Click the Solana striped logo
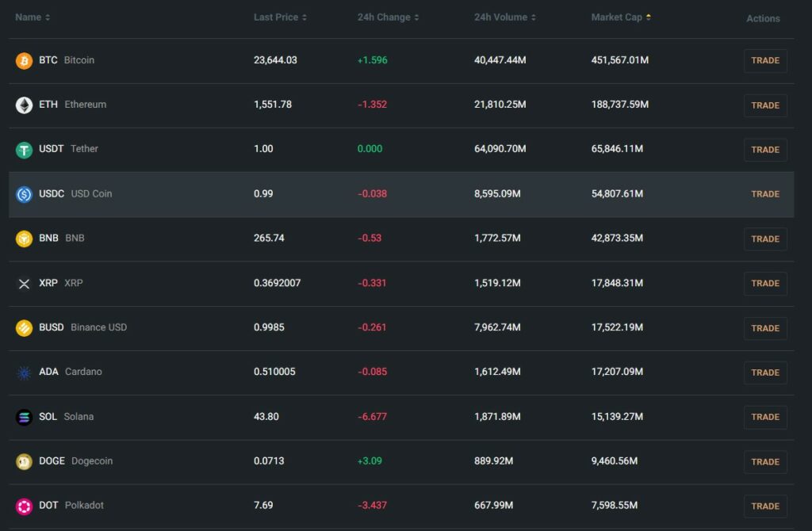This screenshot has height=531, width=812. [x=24, y=417]
